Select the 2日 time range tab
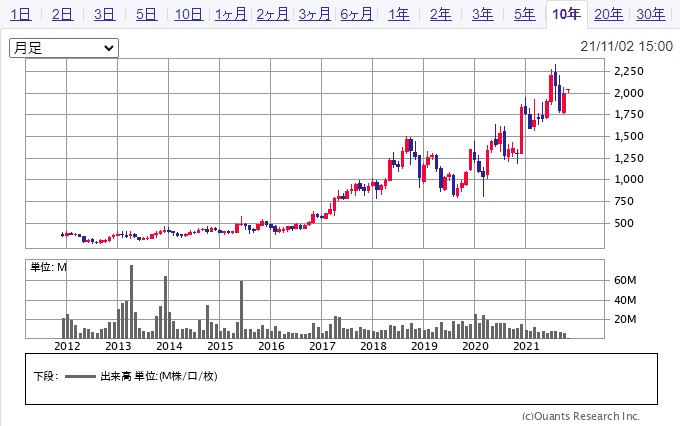680x426 pixels. 62,14
